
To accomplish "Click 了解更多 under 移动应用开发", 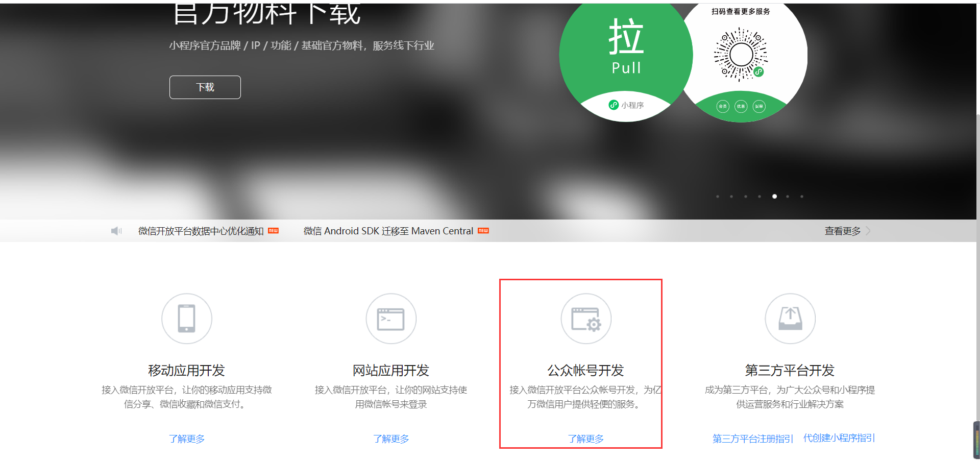I will [187, 439].
